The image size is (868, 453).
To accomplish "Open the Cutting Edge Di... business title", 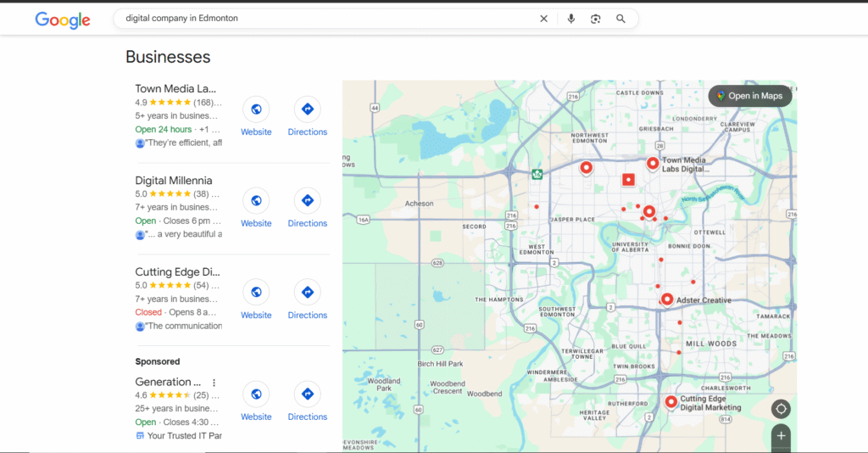I will (x=178, y=272).
